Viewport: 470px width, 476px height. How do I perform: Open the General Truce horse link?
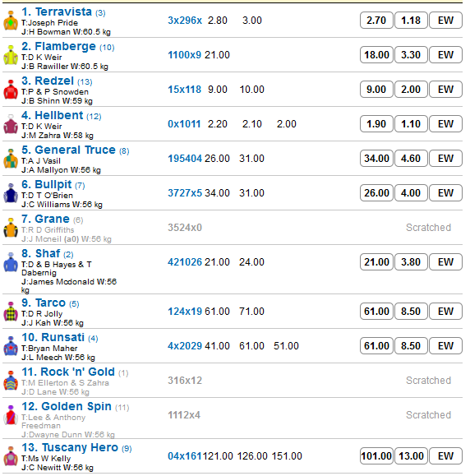pos(76,150)
